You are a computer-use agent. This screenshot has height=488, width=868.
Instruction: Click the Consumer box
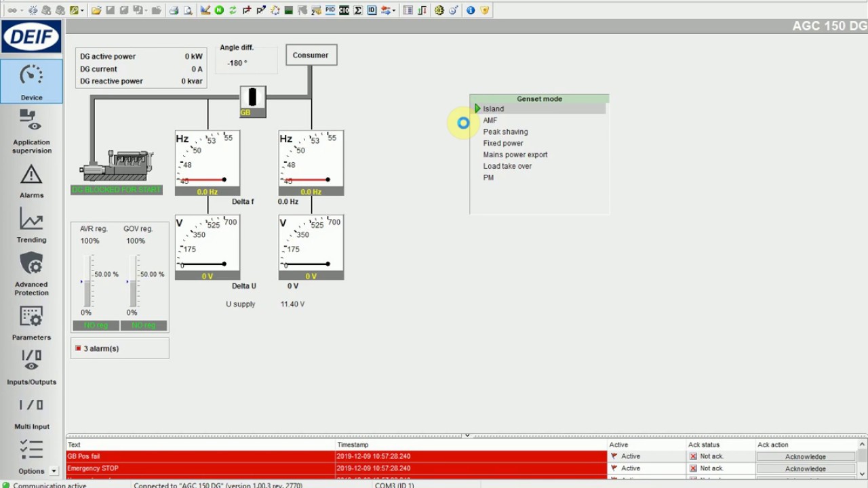coord(311,56)
